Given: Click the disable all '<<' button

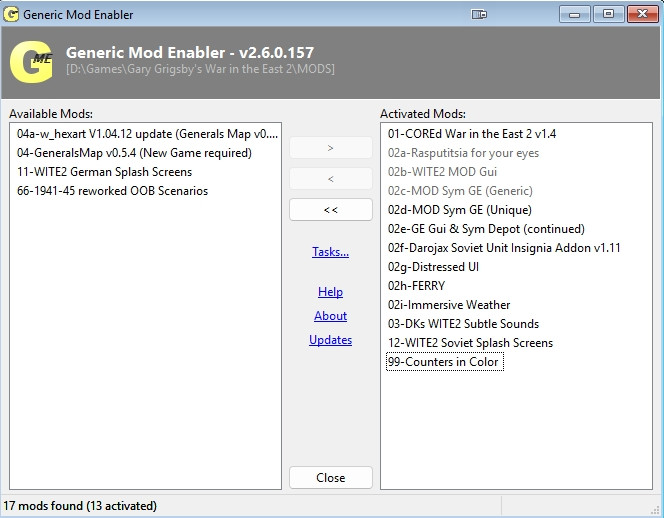Looking at the screenshot, I should tap(331, 210).
